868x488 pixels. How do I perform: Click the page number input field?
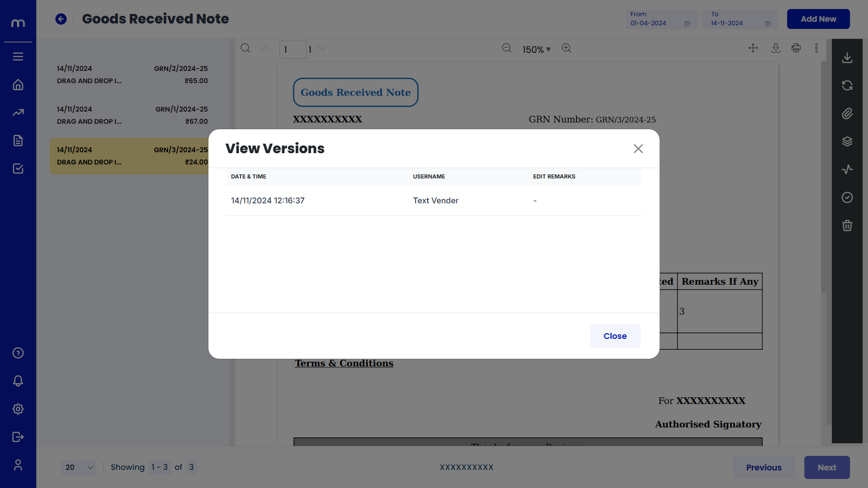point(292,50)
